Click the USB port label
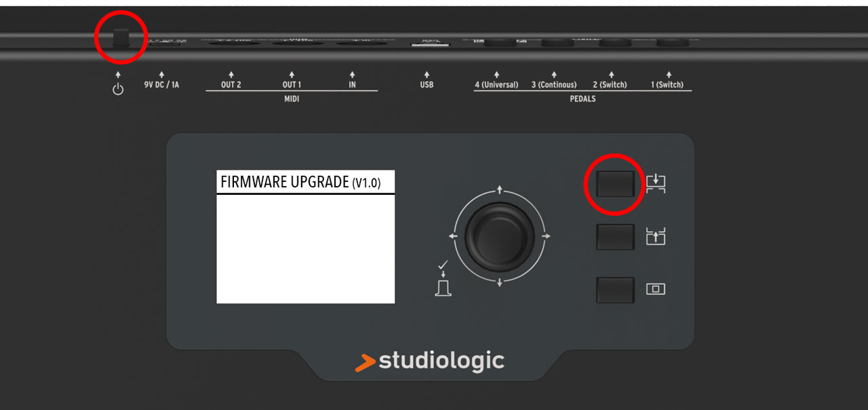 (x=427, y=85)
